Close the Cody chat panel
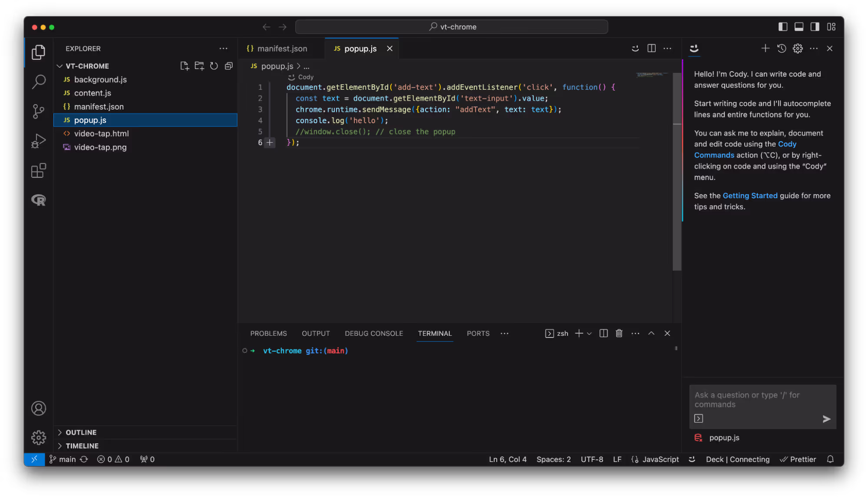 tap(830, 49)
